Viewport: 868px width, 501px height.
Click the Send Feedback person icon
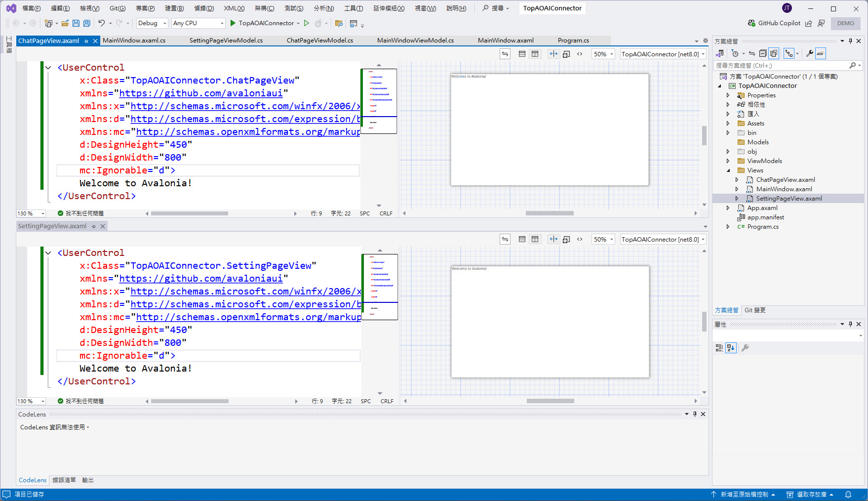click(821, 23)
